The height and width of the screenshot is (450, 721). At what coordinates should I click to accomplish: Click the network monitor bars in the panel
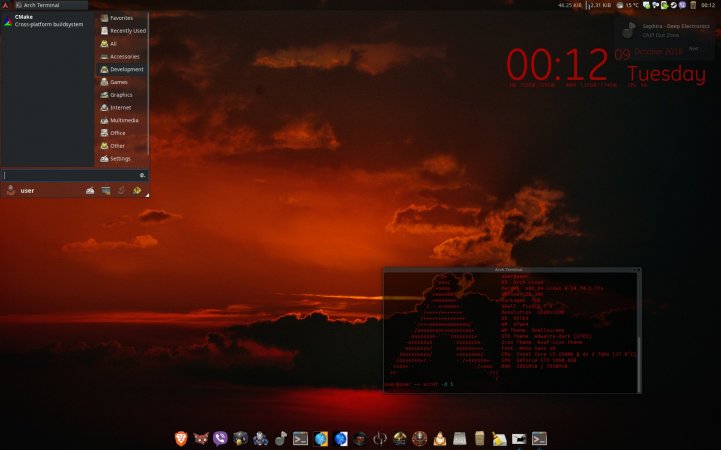[x=587, y=6]
